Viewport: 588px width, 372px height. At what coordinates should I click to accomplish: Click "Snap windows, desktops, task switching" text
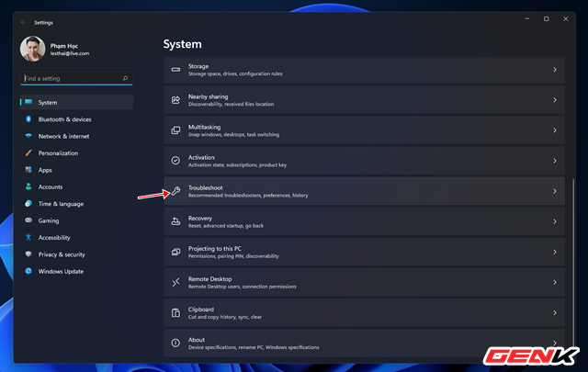tap(233, 135)
